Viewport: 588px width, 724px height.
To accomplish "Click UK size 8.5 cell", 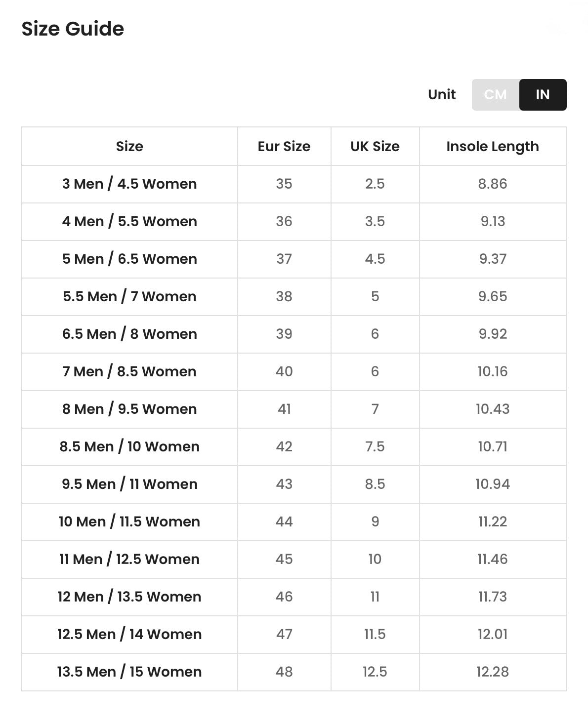I will [375, 484].
